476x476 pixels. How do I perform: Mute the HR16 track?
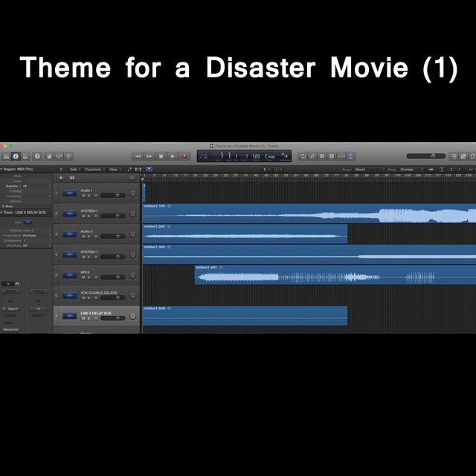pos(83,277)
